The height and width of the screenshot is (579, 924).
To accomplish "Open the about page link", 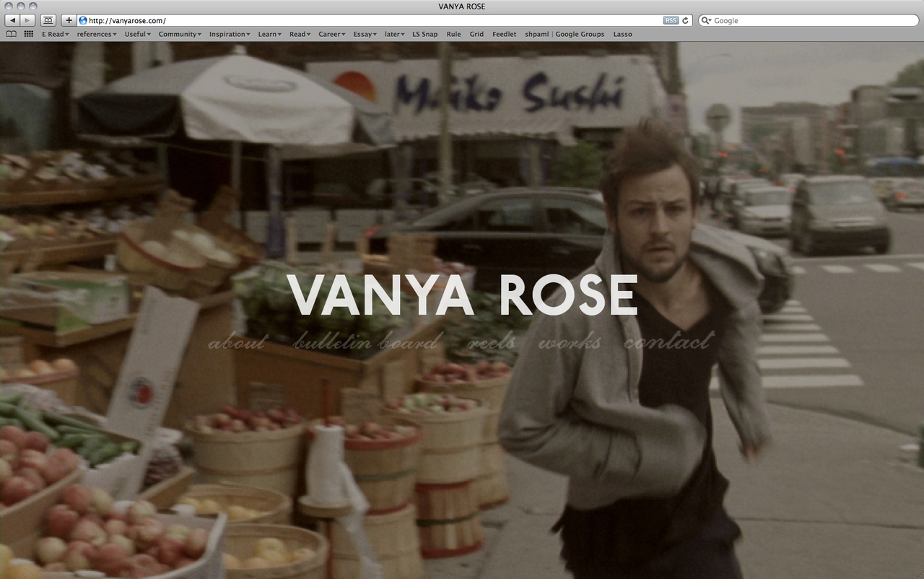I will coord(236,341).
